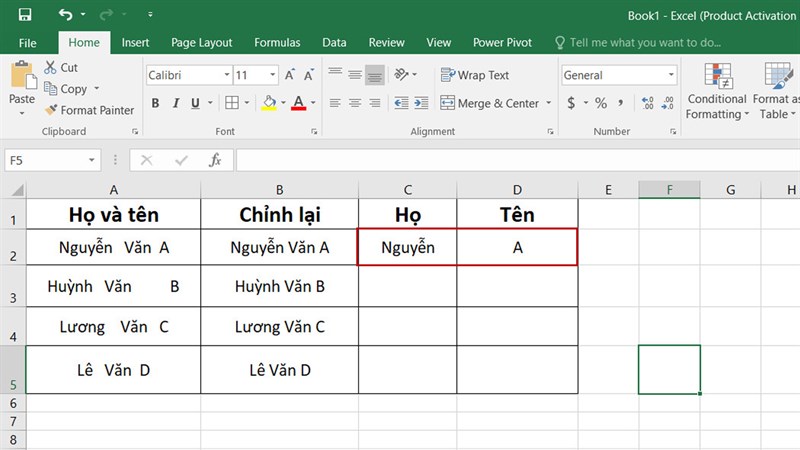Screen dimensions: 800x450
Task: Click the Orientation text-angle icon
Action: [x=402, y=75]
